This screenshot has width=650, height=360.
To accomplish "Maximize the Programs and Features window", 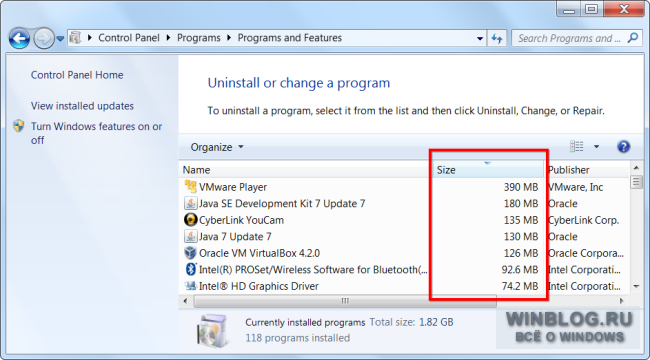I will (x=592, y=9).
